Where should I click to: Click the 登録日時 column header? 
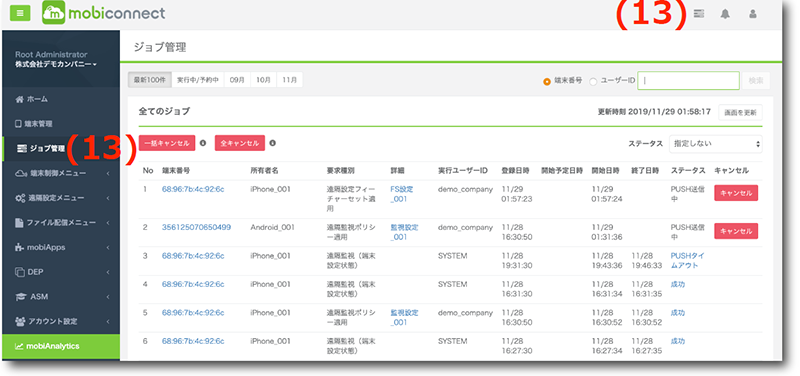click(x=515, y=170)
